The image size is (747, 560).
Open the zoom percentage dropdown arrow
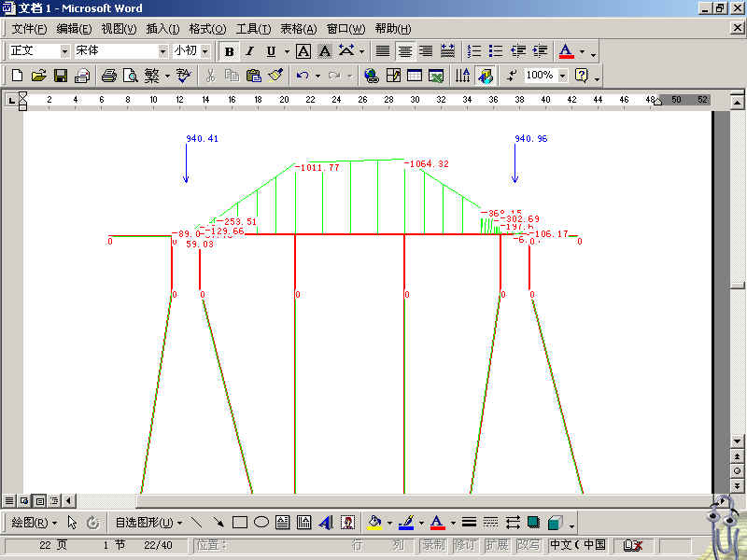point(563,76)
